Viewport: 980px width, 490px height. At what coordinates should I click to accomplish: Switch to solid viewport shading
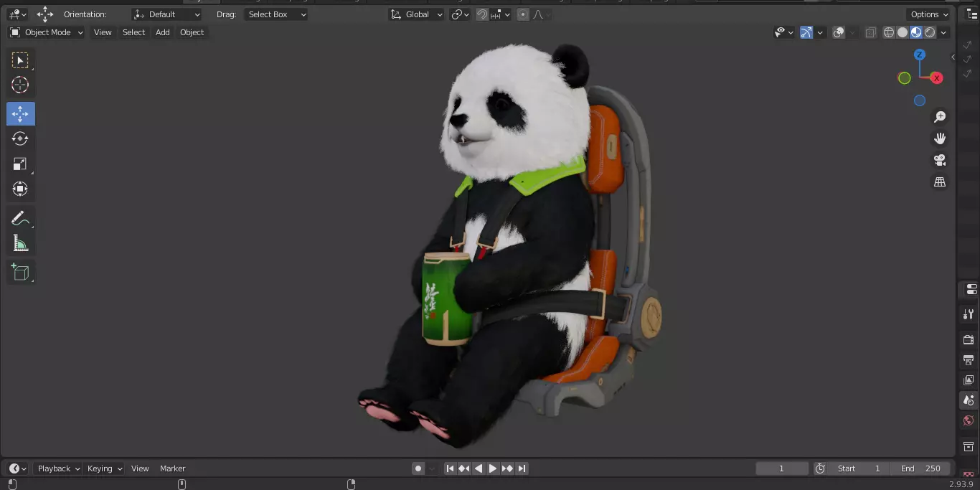click(x=903, y=32)
